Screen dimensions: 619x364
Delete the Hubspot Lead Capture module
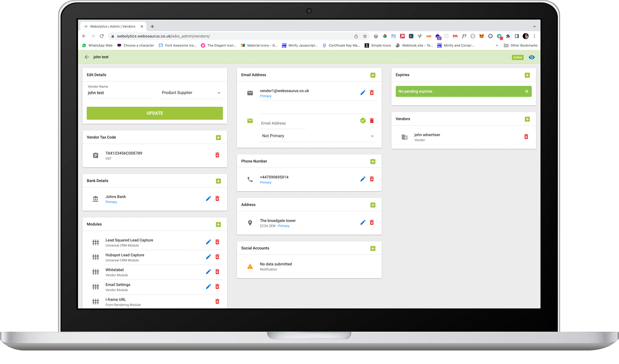[217, 257]
